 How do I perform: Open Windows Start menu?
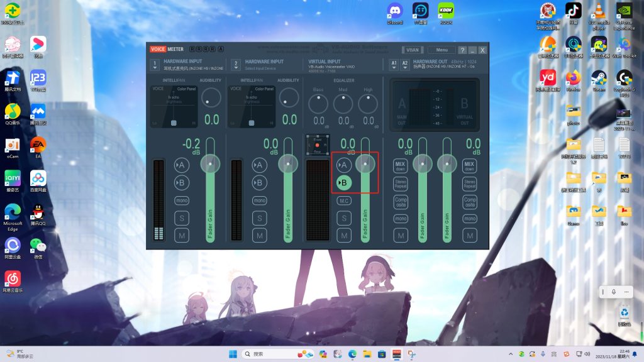pyautogui.click(x=233, y=354)
